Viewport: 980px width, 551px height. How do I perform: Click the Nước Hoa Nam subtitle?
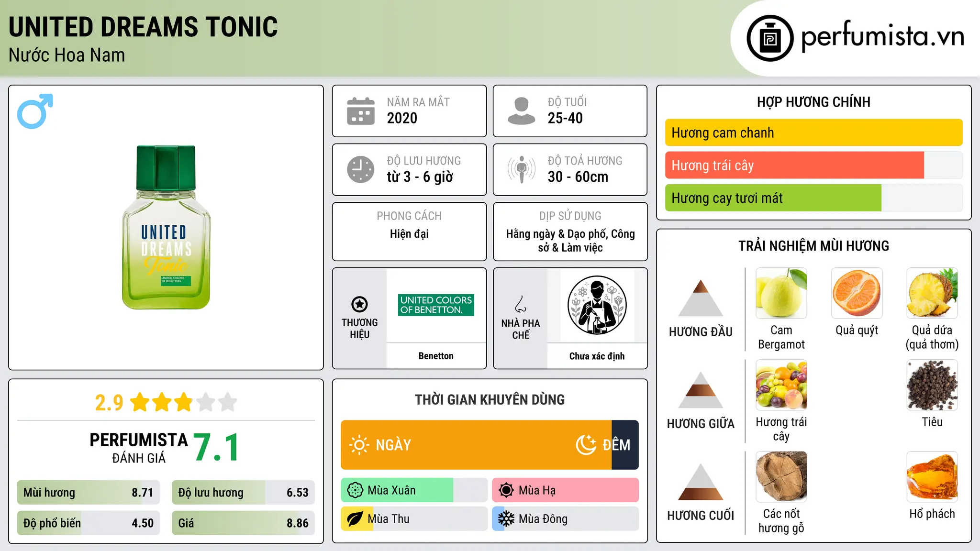pyautogui.click(x=67, y=55)
